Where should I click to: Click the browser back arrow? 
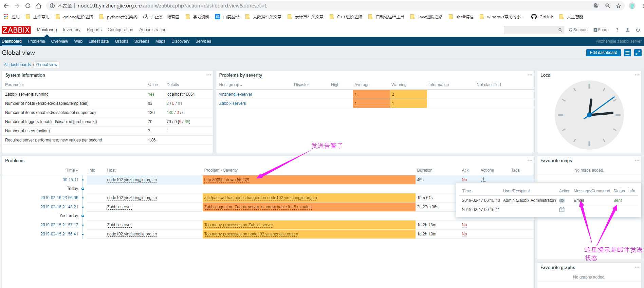pos(6,6)
